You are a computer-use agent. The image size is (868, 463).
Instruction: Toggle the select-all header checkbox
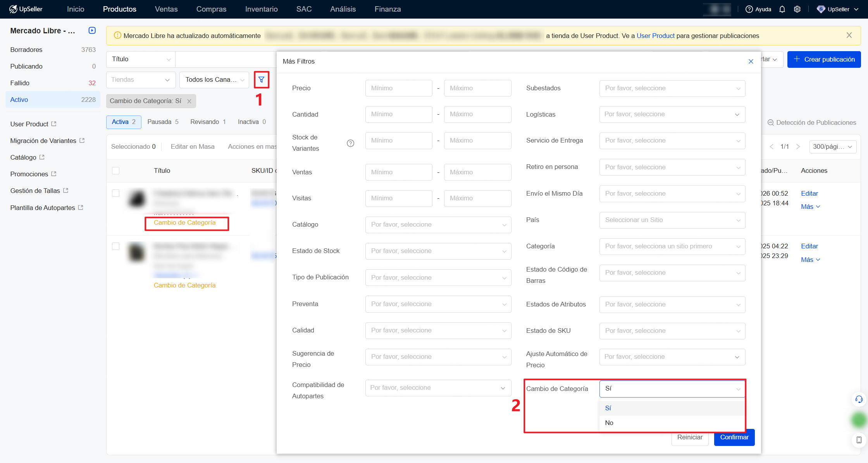[x=115, y=170]
